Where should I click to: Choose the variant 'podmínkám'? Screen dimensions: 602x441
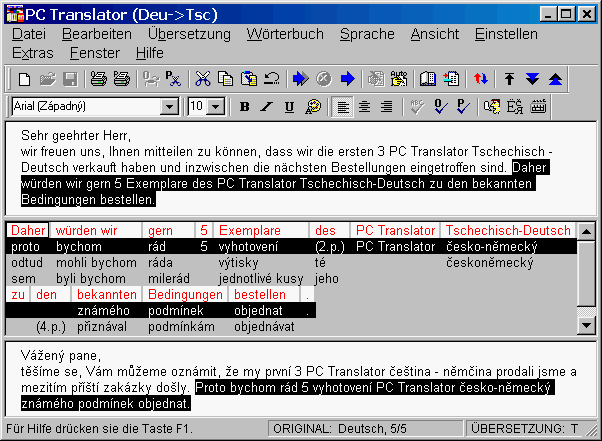click(x=181, y=327)
